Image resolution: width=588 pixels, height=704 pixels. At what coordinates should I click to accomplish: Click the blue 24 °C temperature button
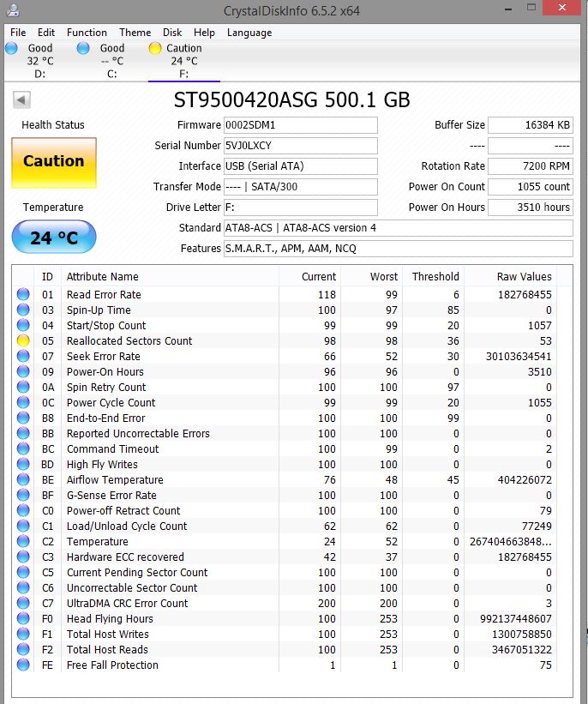54,237
